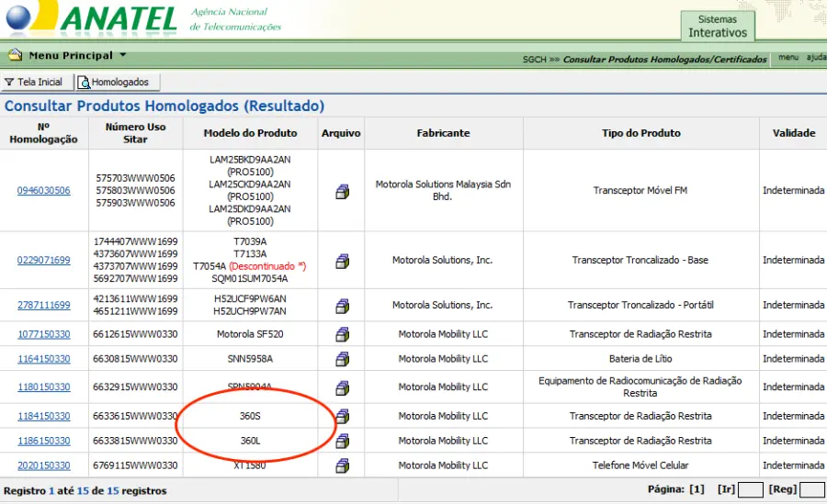Open homologation number 0229071699

pos(43,261)
